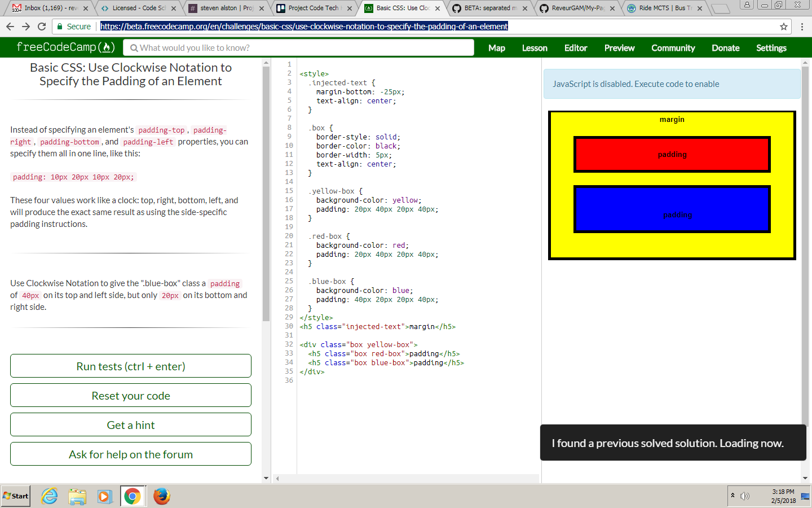Click Get a hint button
Screen dimensions: 812x508
(131, 424)
